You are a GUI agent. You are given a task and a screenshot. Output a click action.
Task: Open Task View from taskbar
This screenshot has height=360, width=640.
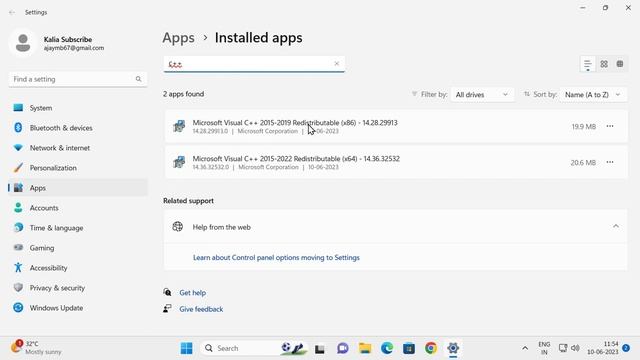click(320, 349)
